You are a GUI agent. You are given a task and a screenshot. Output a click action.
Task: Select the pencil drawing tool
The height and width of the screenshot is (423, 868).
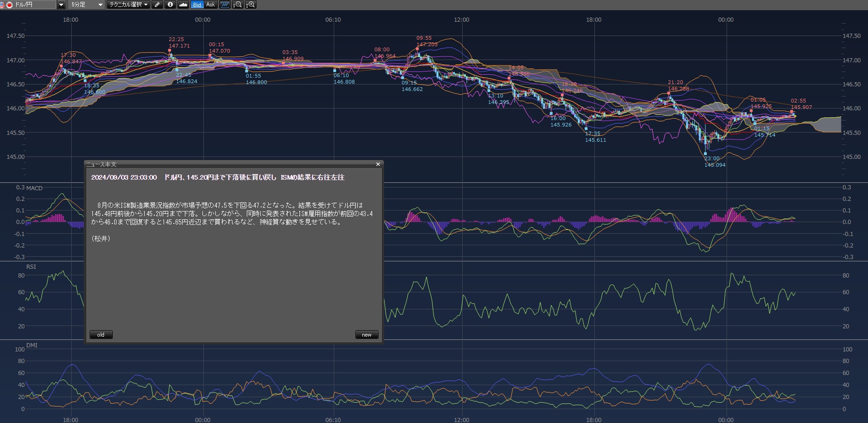158,5
